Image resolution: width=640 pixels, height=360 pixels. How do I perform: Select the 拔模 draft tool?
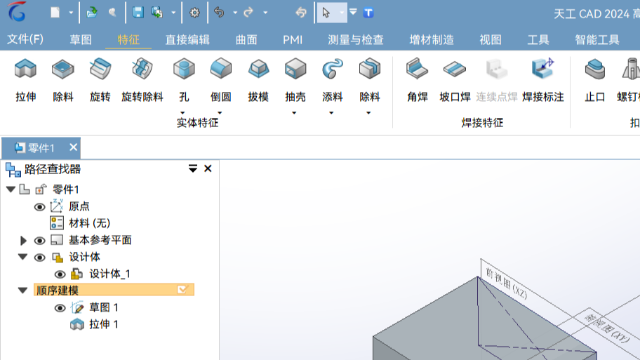pos(258,79)
